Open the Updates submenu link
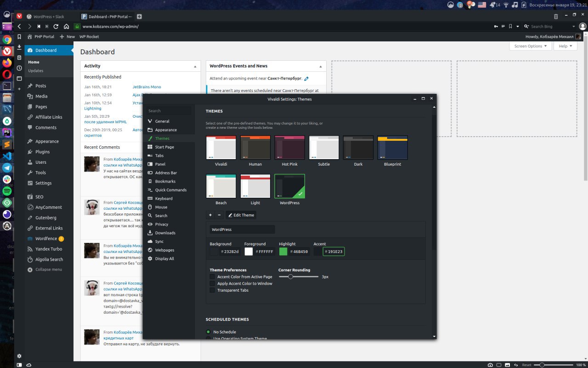 click(35, 71)
